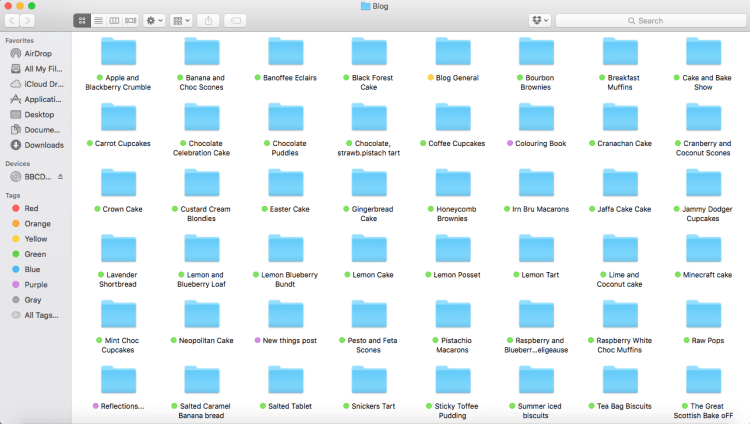Go to Downloads in the sidebar

[42, 145]
